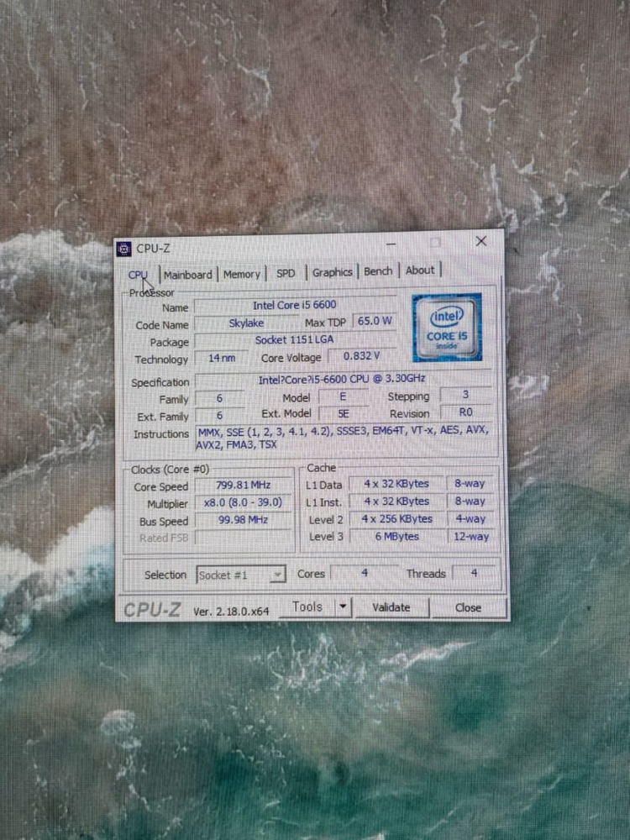
Task: Select the Specification field text
Action: point(342,379)
